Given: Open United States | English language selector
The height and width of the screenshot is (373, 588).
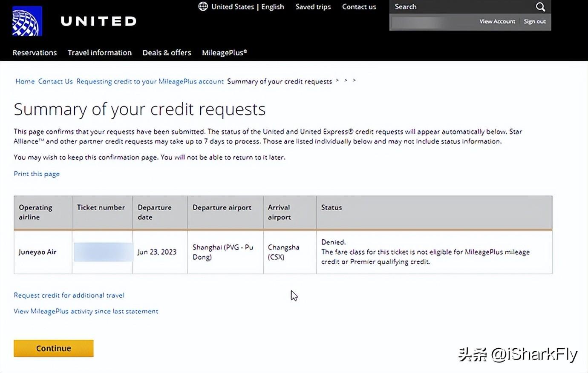Looking at the screenshot, I should [248, 7].
